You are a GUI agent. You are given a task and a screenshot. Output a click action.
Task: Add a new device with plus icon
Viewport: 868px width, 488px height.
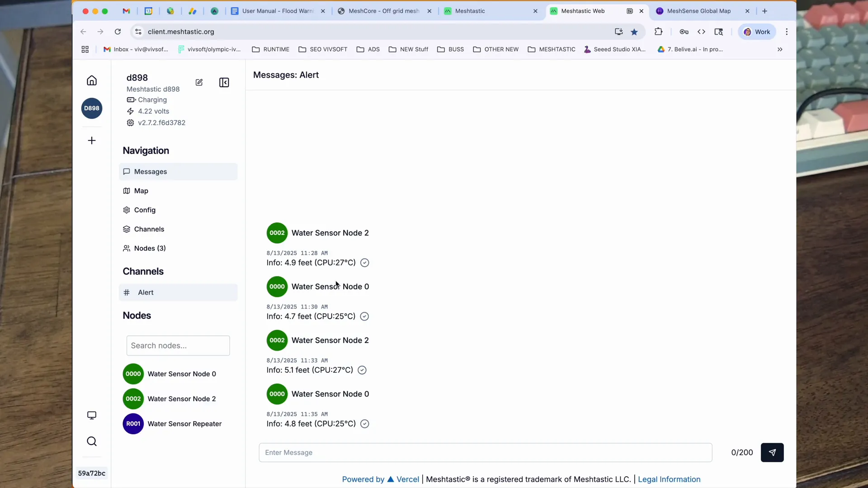coord(92,141)
